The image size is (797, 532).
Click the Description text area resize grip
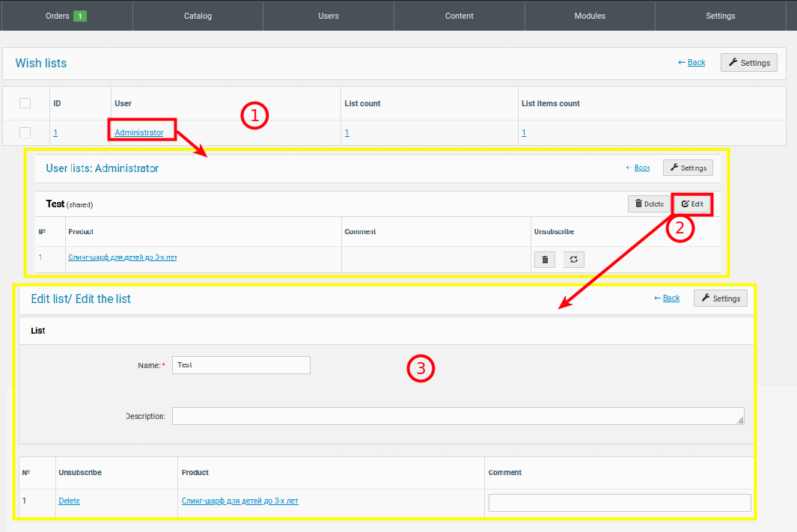coord(740,421)
